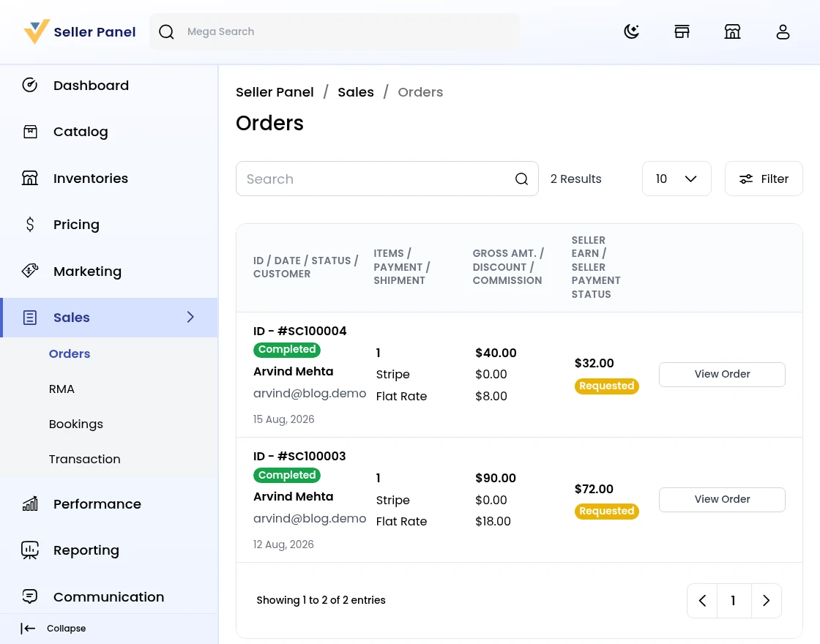The height and width of the screenshot is (644, 820).
Task: View Order for #SC100003
Action: pyautogui.click(x=722, y=499)
